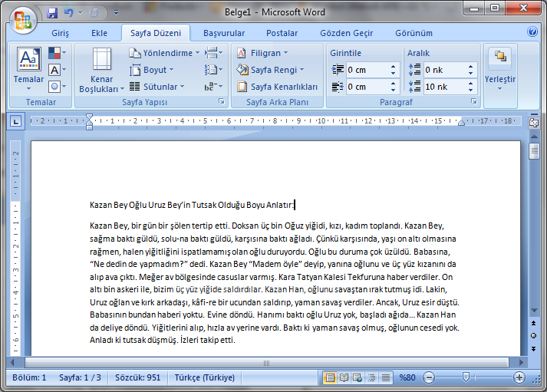547x392 pixels.
Task: Undo the last action
Action: [x=69, y=13]
